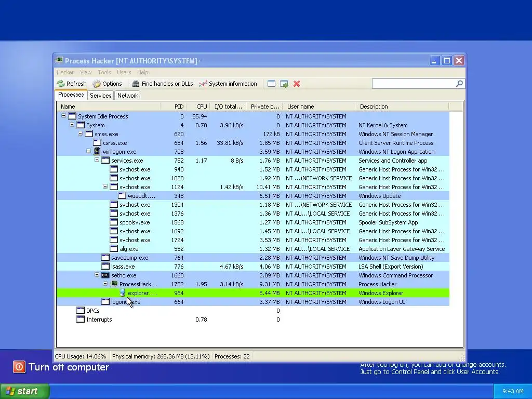This screenshot has width=532, height=399.
Task: Open the Tools menu
Action: (x=104, y=72)
